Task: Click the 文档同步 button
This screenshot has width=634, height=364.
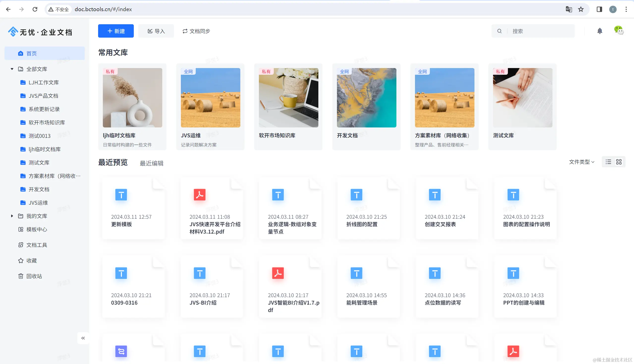Action: coord(196,31)
